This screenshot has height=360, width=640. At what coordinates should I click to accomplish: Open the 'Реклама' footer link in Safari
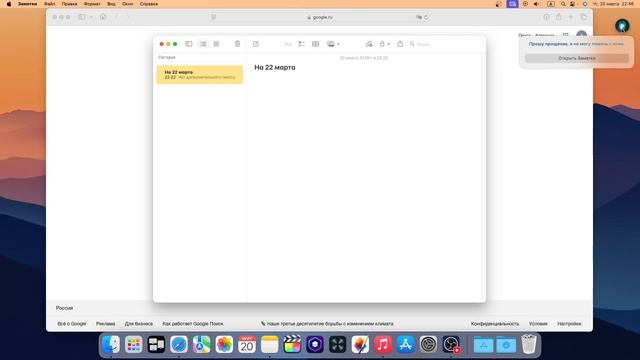(105, 324)
